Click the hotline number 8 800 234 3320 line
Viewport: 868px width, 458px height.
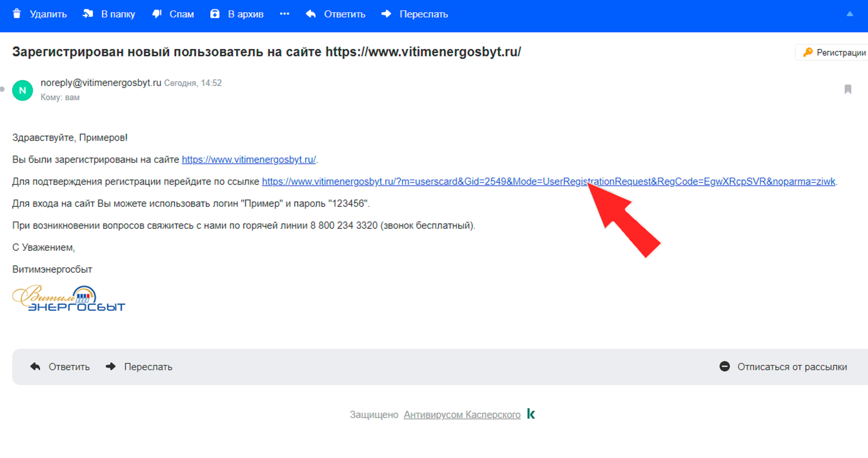tap(244, 225)
